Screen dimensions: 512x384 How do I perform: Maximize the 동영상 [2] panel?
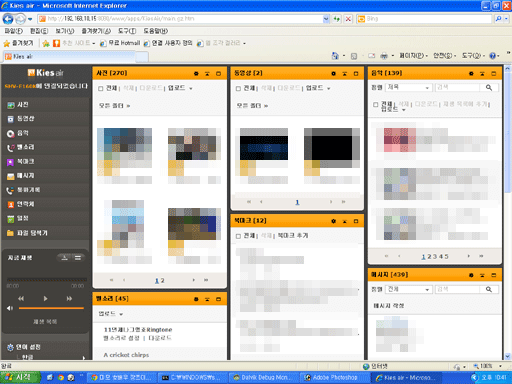(356, 73)
